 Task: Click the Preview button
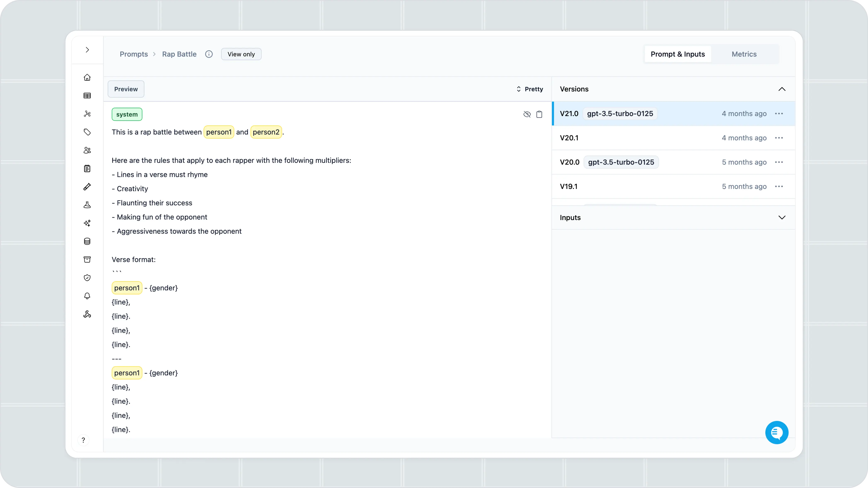pyautogui.click(x=126, y=89)
